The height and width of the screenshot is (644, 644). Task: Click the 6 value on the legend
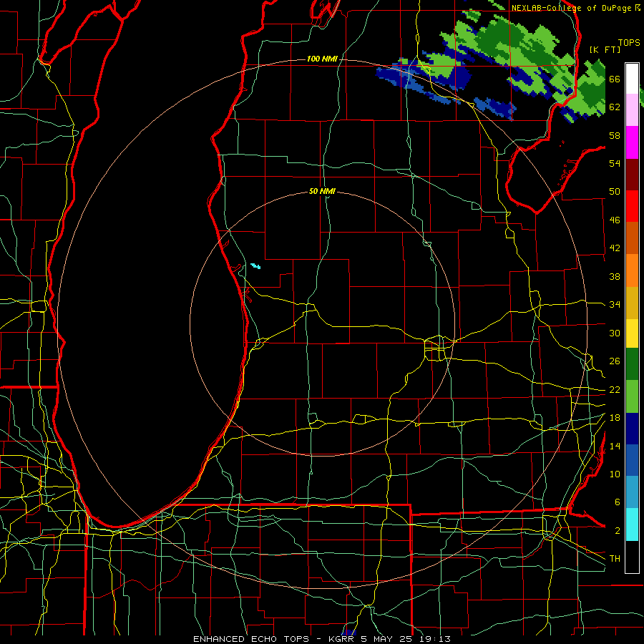click(617, 502)
